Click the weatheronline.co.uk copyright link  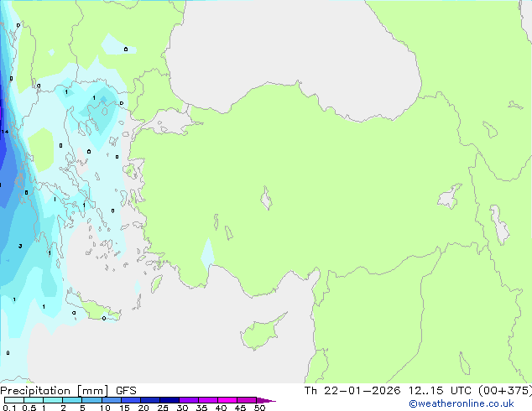point(462,403)
